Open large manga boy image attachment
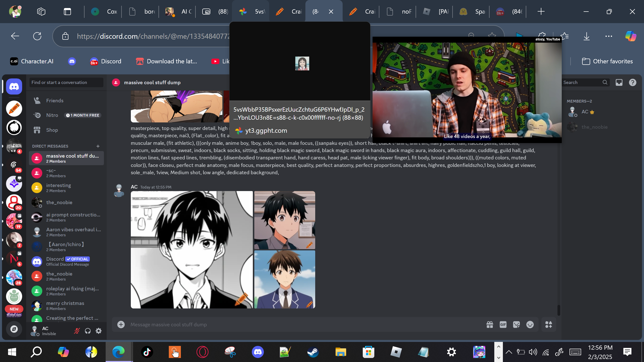The width and height of the screenshot is (644, 362). pos(192,250)
